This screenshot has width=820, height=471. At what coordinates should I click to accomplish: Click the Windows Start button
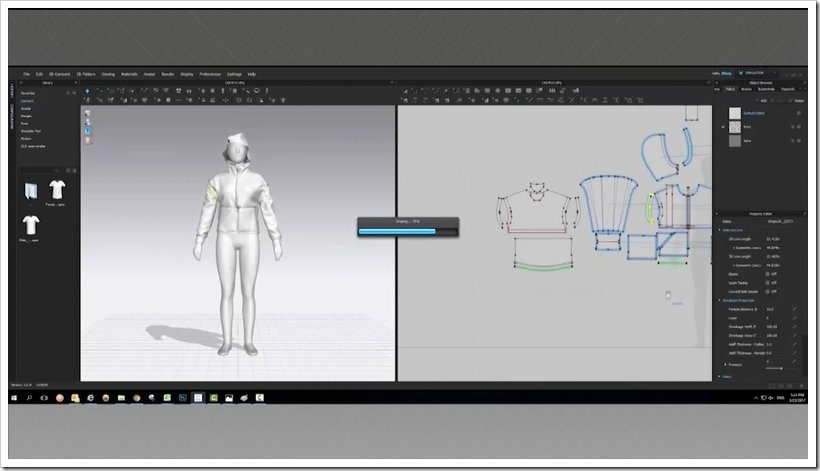click(15, 397)
